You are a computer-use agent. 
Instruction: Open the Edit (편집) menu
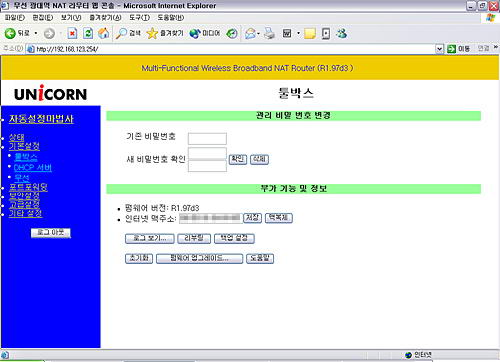tap(43, 18)
